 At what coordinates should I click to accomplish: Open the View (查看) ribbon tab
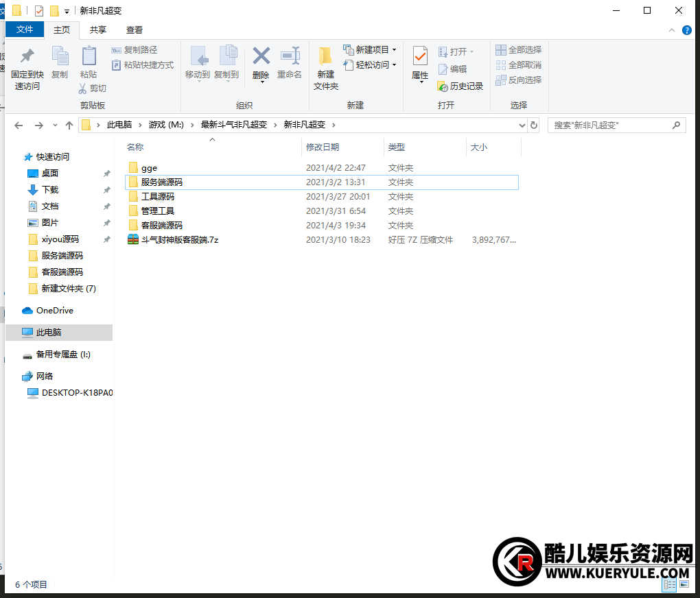point(135,29)
